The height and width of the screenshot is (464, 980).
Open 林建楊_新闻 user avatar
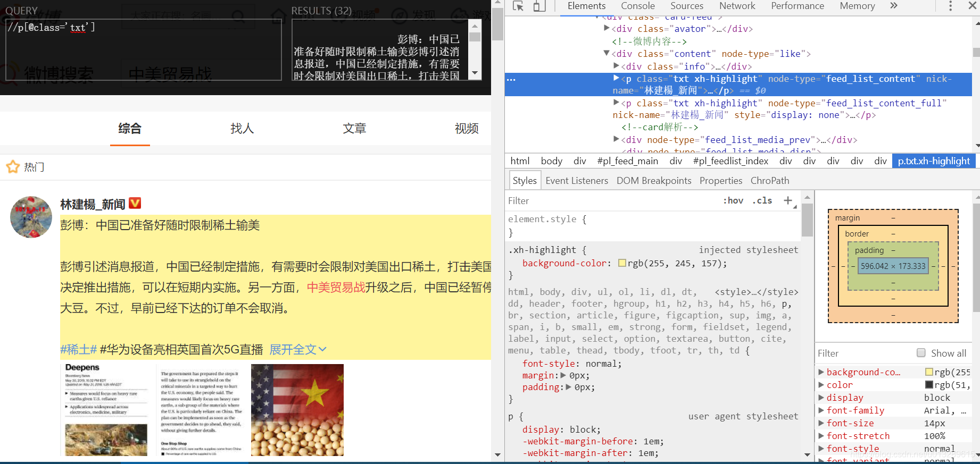coord(31,217)
